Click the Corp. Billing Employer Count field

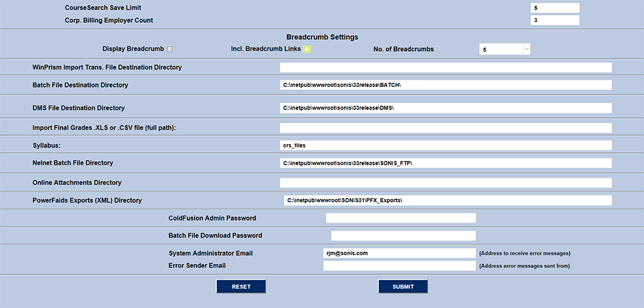pos(555,20)
